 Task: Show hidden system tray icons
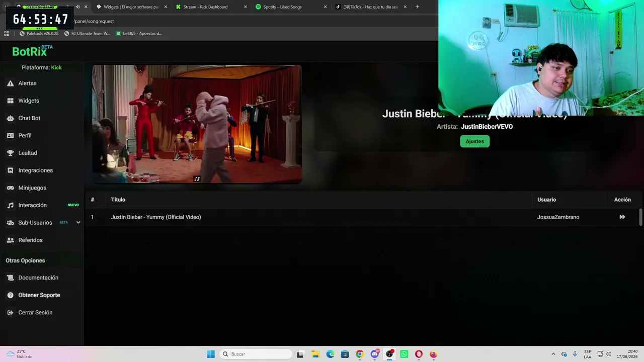[553, 354]
